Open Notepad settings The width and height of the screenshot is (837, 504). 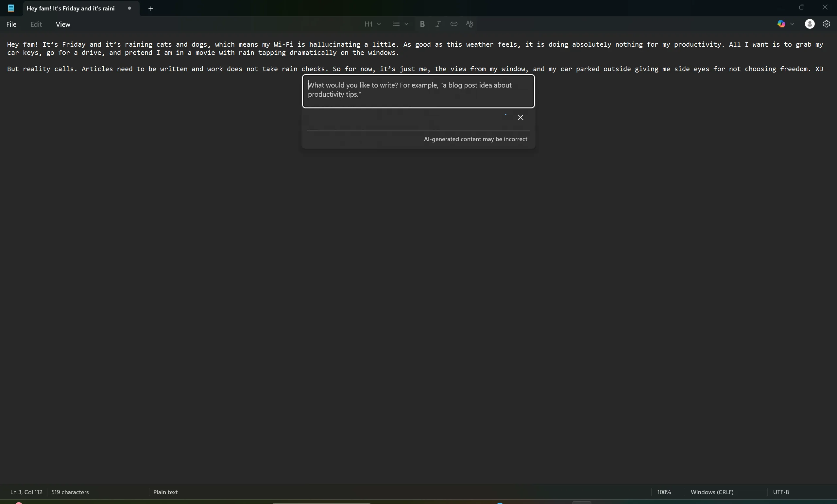[827, 24]
